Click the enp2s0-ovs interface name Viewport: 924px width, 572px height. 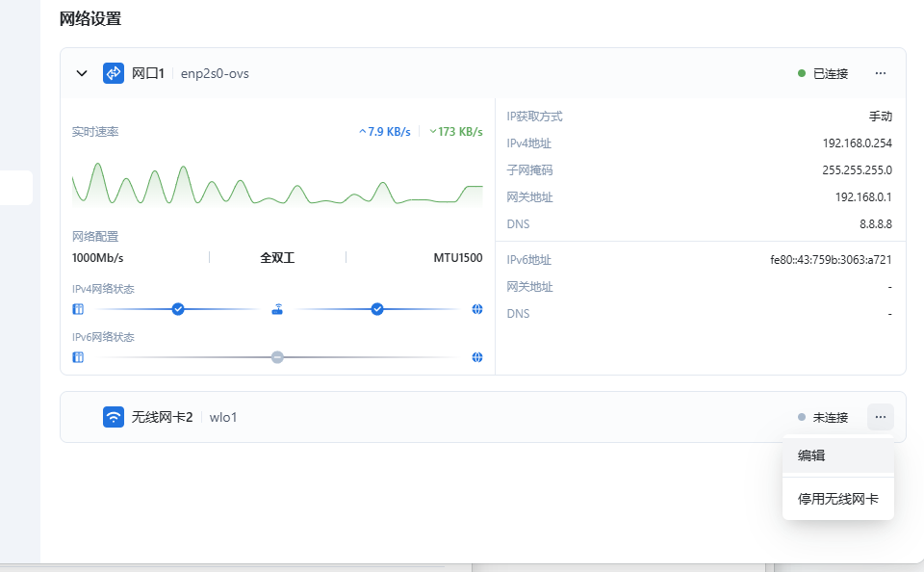[x=215, y=74]
